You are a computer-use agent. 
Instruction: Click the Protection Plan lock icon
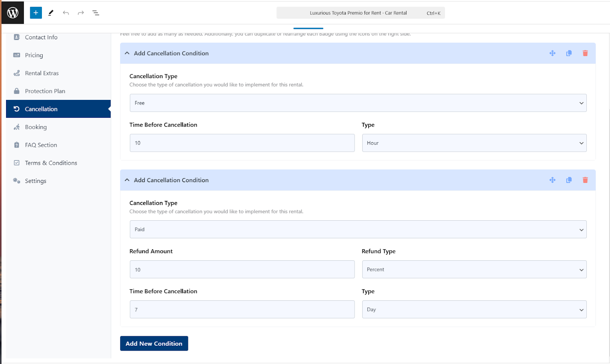pos(17,91)
